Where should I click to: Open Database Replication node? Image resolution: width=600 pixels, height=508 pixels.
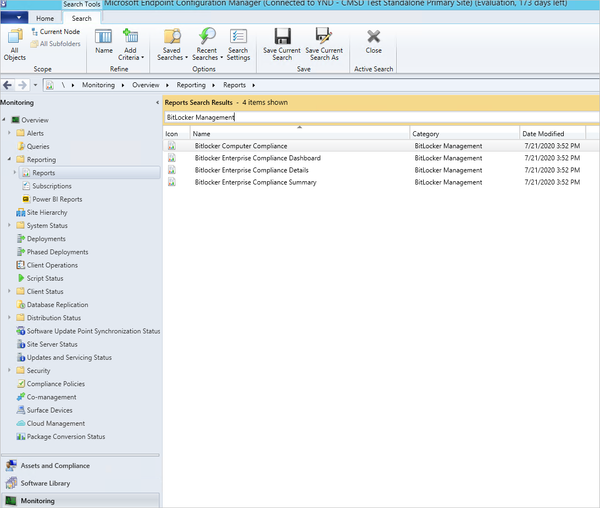click(x=52, y=304)
